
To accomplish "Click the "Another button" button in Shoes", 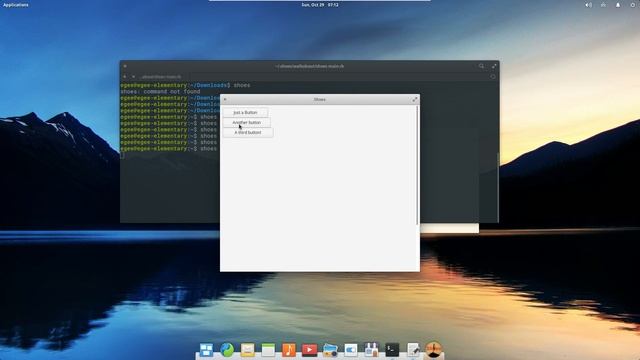I will pos(247,122).
